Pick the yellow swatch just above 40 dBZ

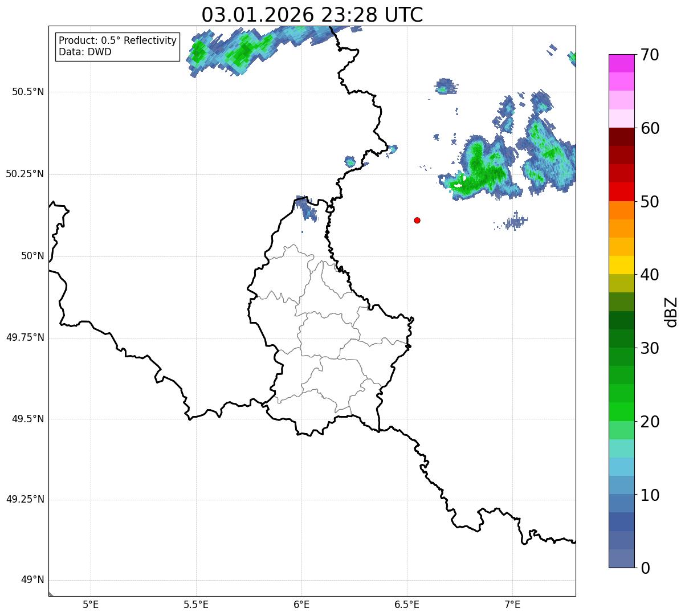621,265
